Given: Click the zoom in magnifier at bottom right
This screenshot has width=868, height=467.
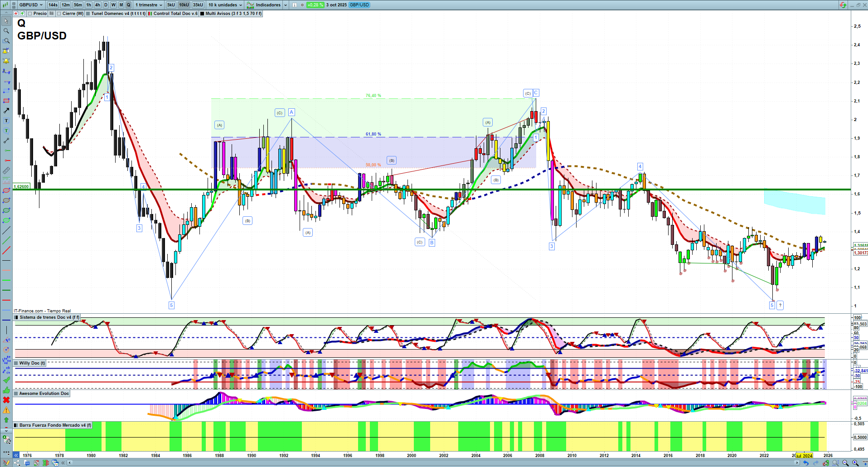Looking at the screenshot, I should click(855, 463).
